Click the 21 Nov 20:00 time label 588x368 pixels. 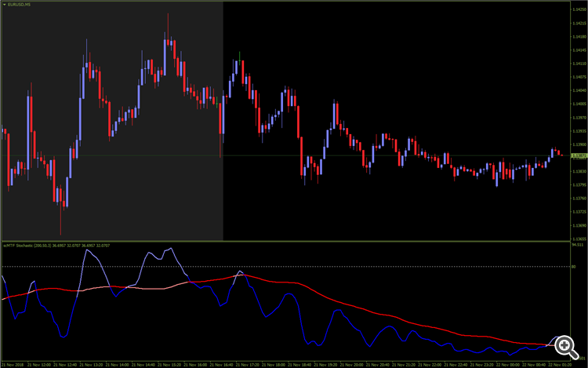point(351,365)
